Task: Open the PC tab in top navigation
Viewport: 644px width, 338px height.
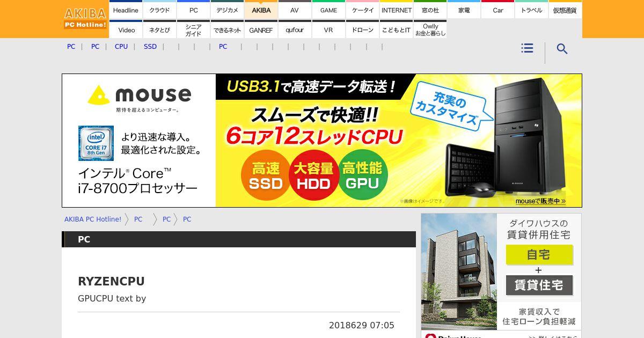Action: 193,10
